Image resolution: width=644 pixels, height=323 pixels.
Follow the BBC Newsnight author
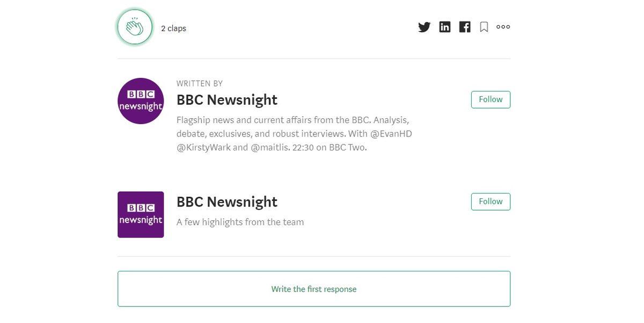491,99
